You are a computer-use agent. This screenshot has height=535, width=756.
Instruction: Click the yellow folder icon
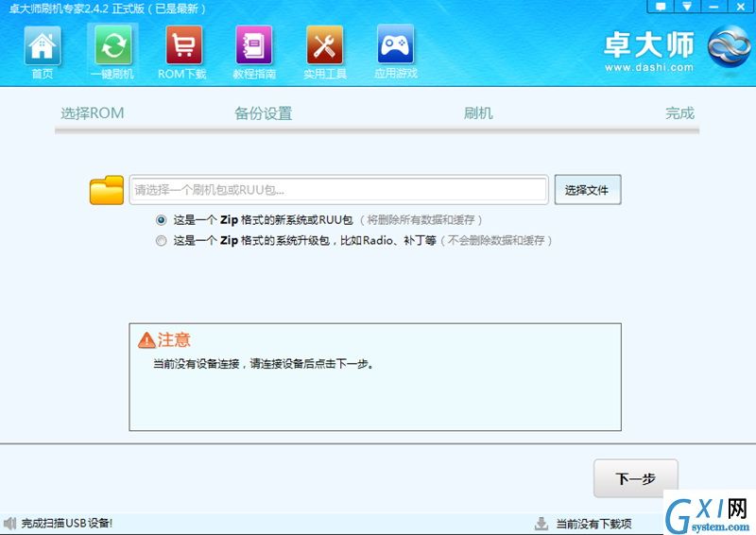pyautogui.click(x=107, y=190)
